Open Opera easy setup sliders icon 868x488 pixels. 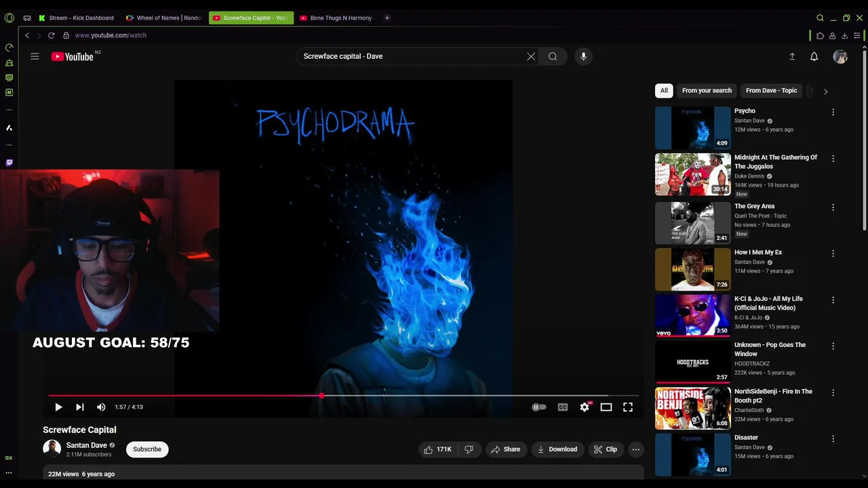(x=857, y=35)
